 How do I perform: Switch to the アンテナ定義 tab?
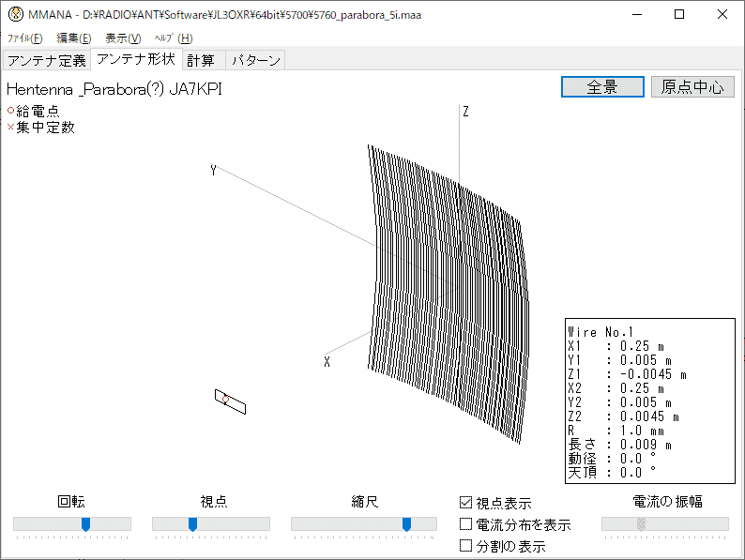point(46,60)
